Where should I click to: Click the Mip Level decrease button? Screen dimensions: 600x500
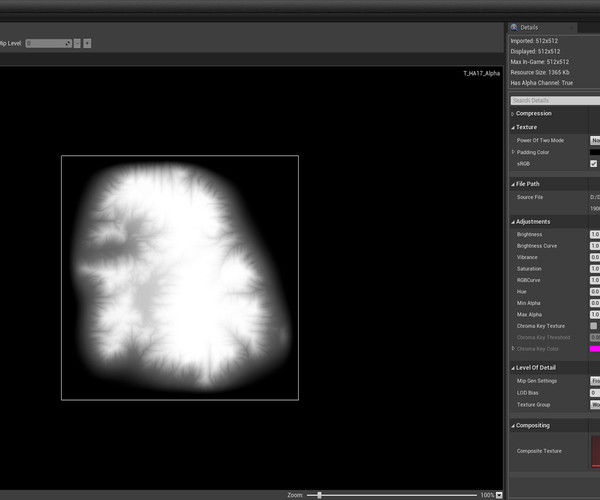coord(78,43)
